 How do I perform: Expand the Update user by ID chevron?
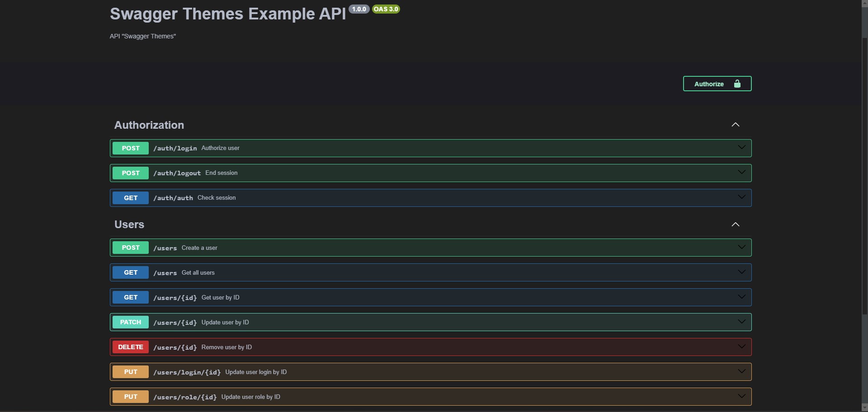pos(741,322)
